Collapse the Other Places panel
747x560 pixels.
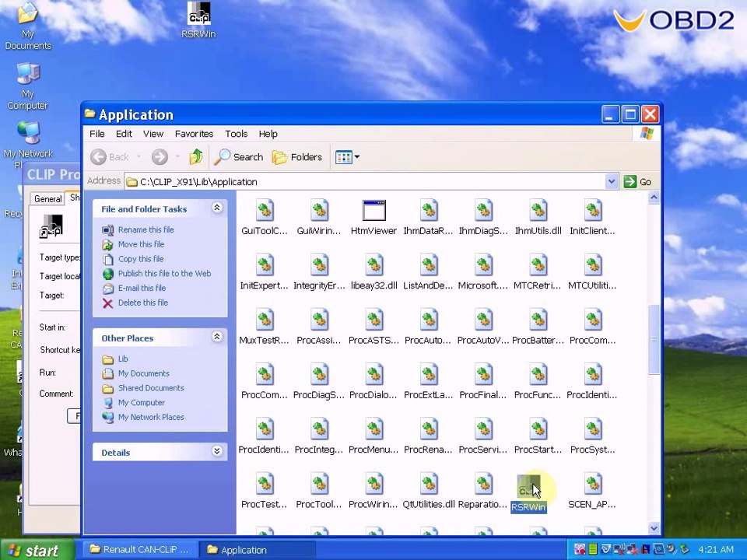(x=217, y=337)
